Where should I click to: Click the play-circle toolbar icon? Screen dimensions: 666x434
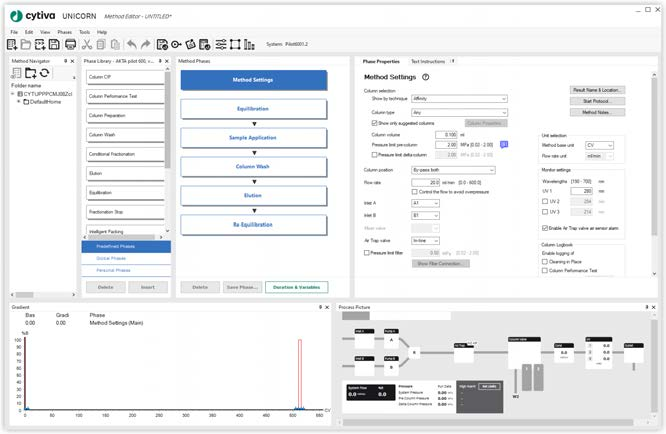coord(176,44)
